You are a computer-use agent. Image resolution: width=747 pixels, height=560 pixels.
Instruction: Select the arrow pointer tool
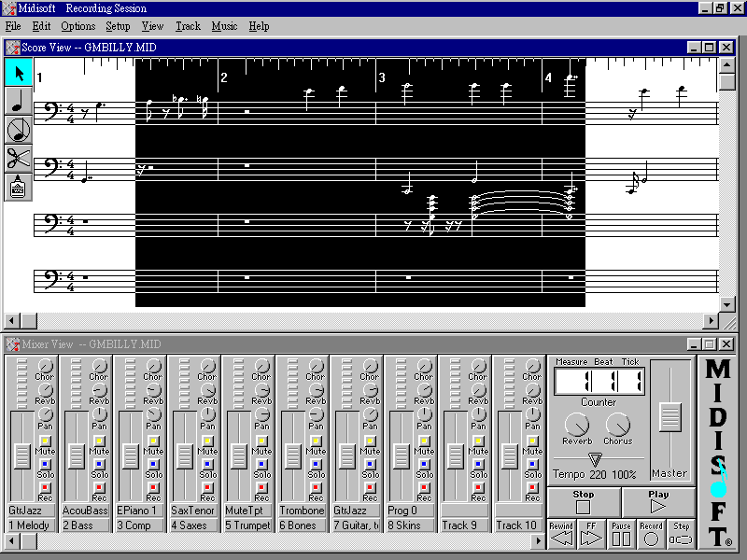click(x=18, y=73)
